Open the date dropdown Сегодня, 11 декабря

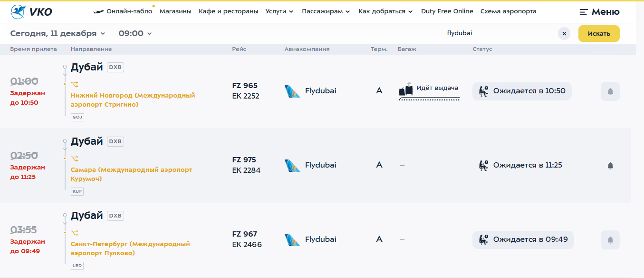click(58, 33)
